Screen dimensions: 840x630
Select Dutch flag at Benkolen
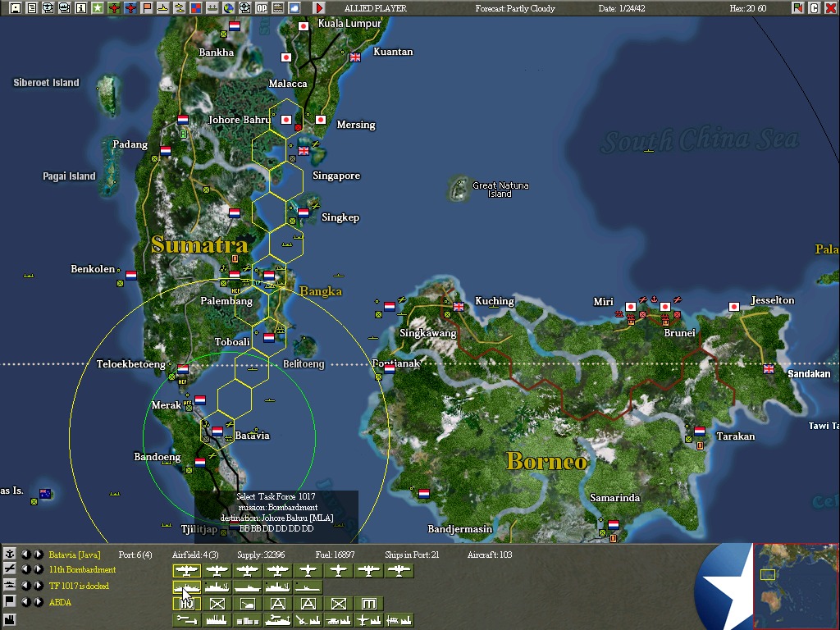[x=131, y=276]
